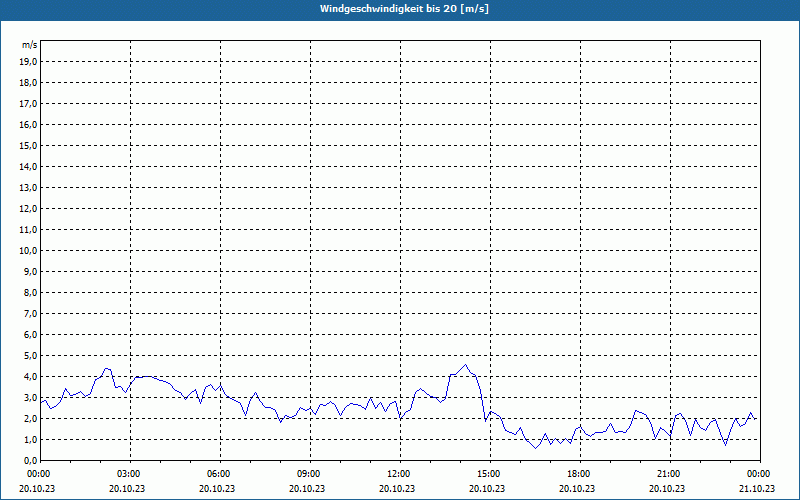Viewport: 800px width, 500px height.
Task: Click the 00:00 time label above 20.10.23
Action: click(x=38, y=474)
